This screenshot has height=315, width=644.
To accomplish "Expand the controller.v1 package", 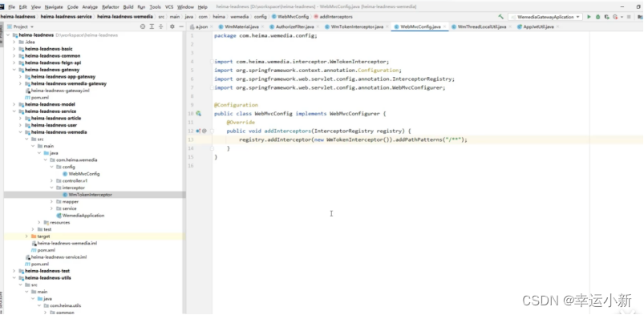I will (x=52, y=180).
